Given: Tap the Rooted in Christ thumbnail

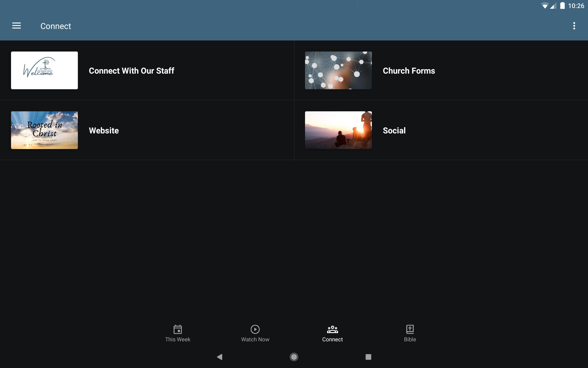Looking at the screenshot, I should (45, 130).
